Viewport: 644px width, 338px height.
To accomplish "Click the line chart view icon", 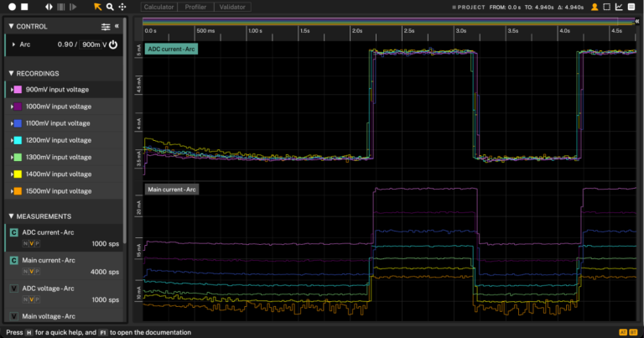I will click(x=619, y=7).
